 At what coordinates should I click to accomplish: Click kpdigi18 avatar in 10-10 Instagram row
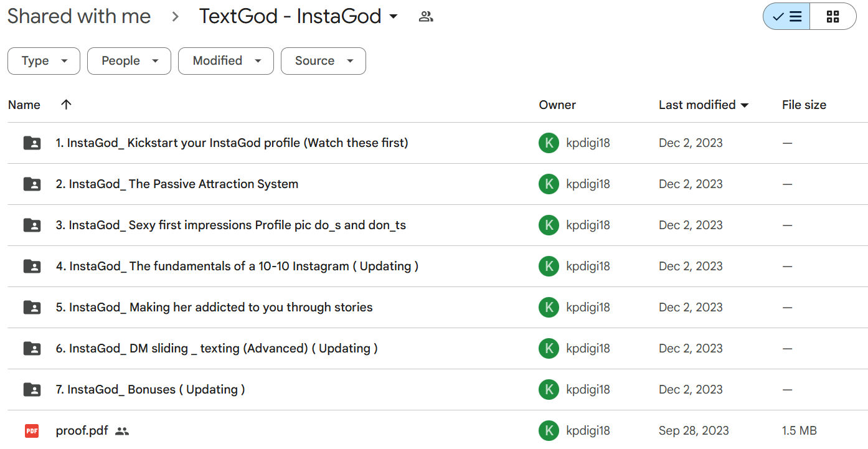pyautogui.click(x=549, y=267)
